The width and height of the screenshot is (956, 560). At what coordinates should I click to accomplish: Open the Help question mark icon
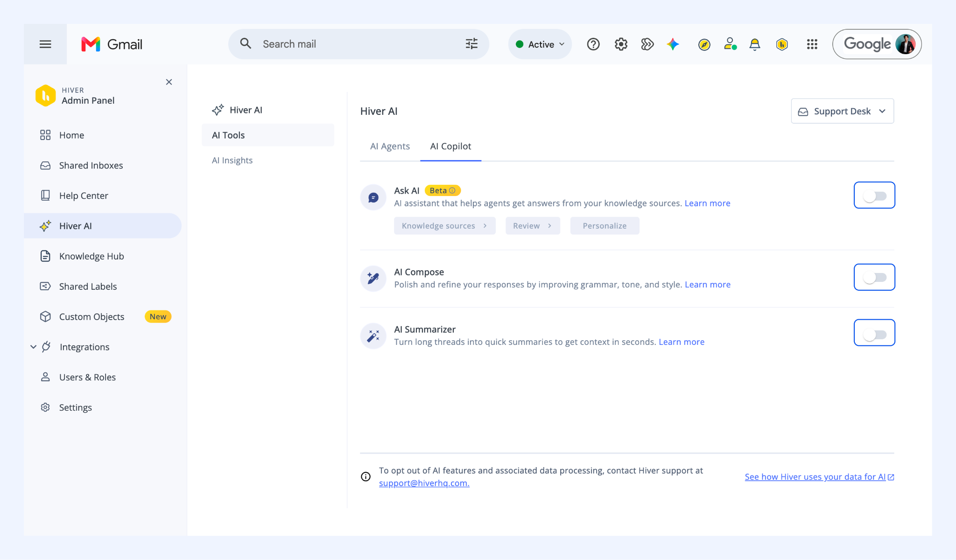pyautogui.click(x=593, y=44)
